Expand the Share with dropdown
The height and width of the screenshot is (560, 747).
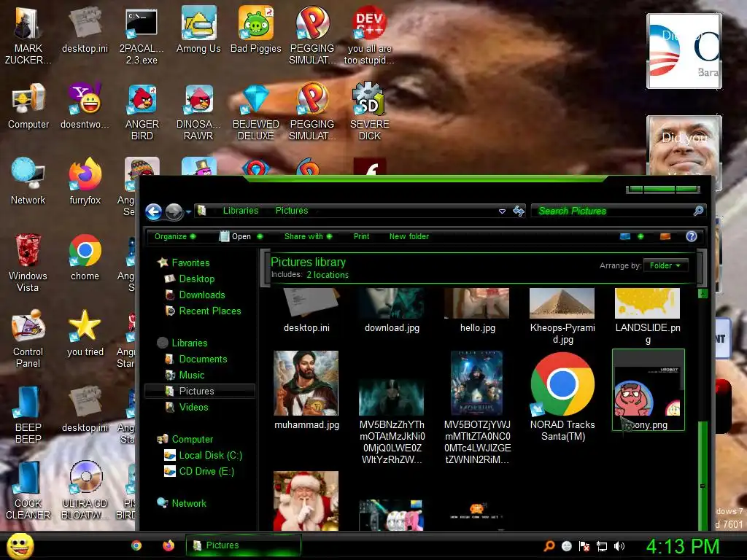309,236
